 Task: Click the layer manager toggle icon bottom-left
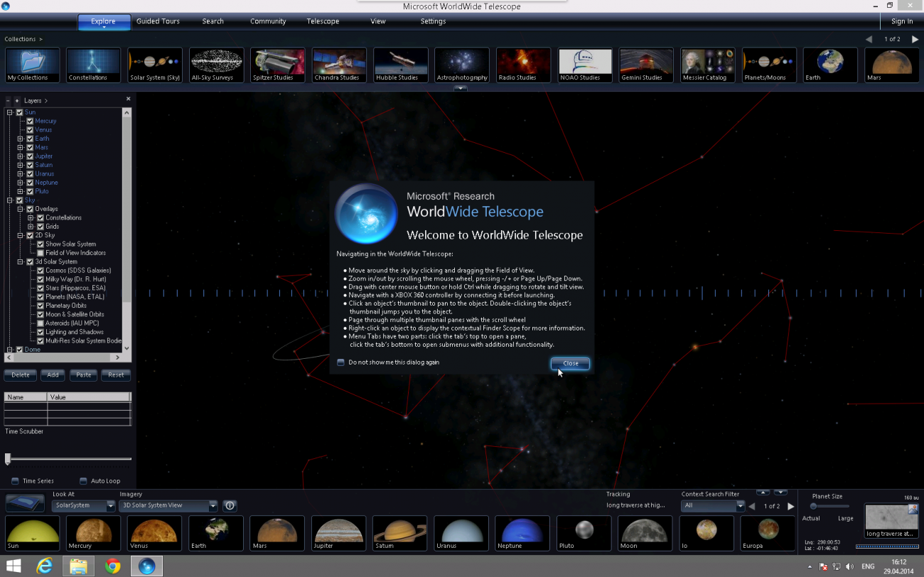point(26,503)
